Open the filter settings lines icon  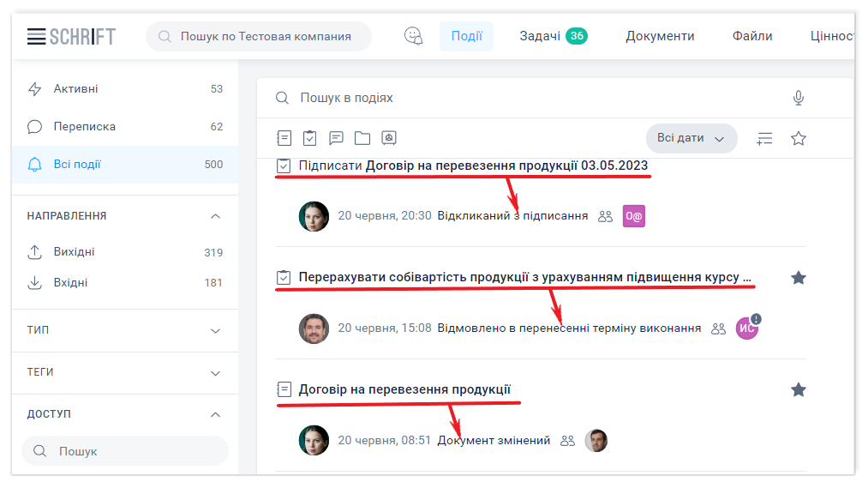[765, 138]
